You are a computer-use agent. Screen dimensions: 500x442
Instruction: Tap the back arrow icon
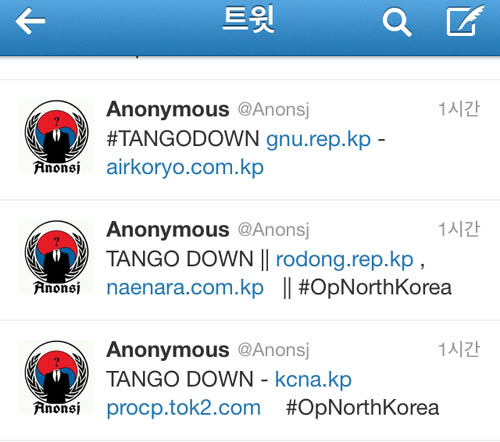30,21
